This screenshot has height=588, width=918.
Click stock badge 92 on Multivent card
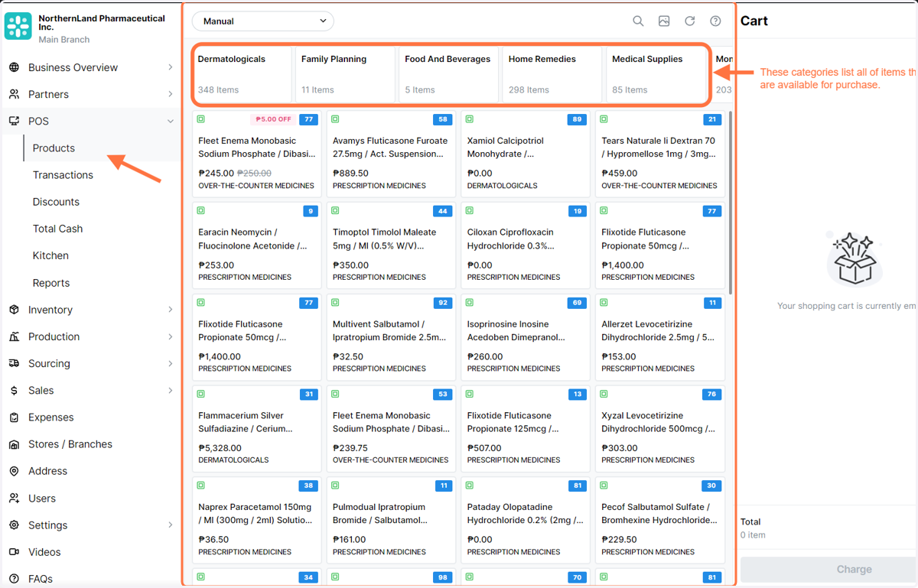point(443,303)
